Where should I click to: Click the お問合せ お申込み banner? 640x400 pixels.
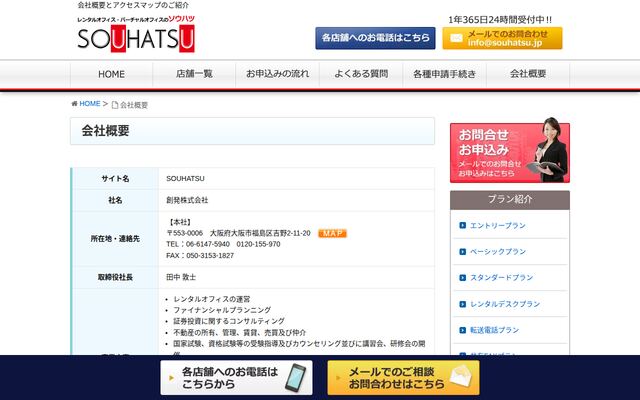click(x=510, y=151)
